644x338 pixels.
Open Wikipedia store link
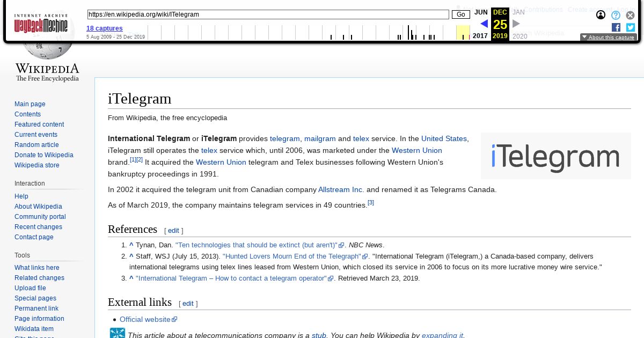coord(37,165)
